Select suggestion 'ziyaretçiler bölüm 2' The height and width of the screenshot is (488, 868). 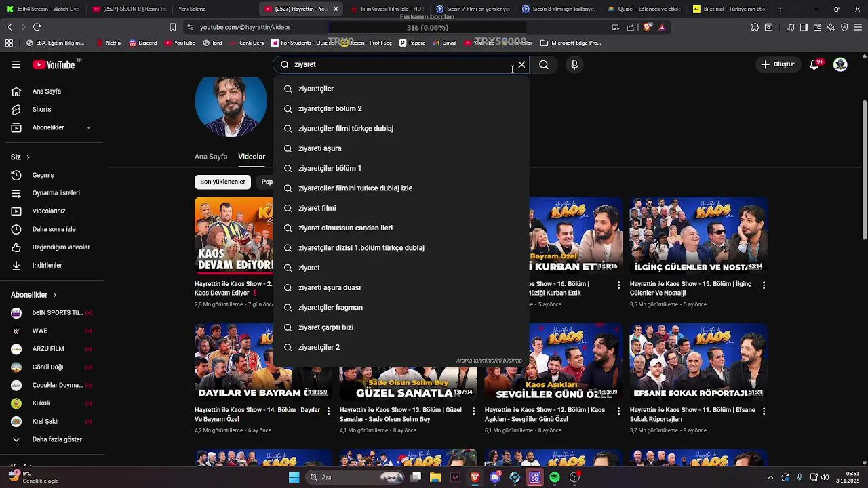tap(401, 108)
